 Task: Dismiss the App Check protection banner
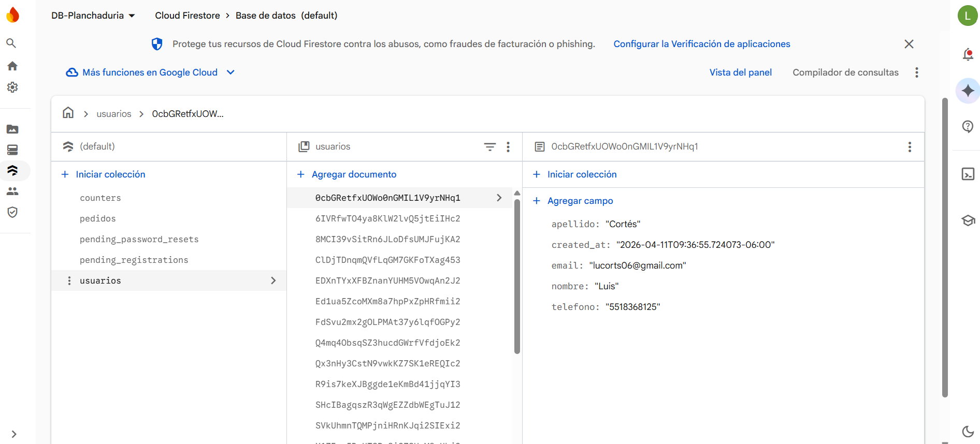(x=909, y=44)
